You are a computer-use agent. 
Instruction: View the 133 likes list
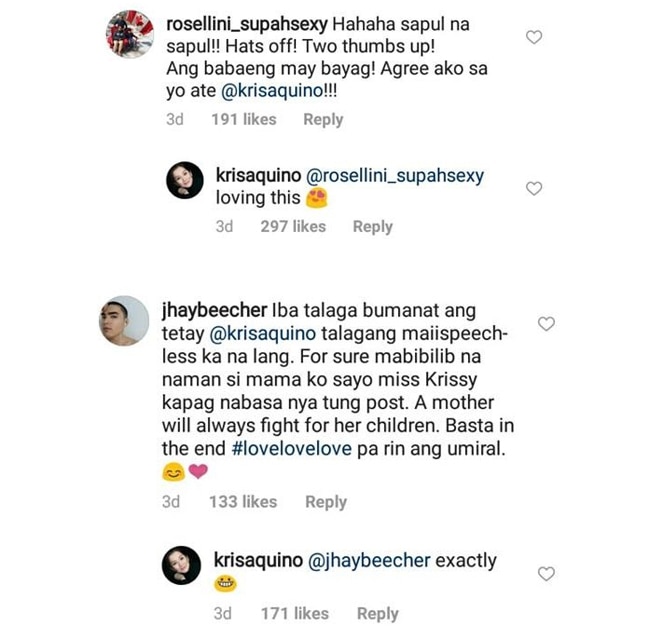(243, 502)
